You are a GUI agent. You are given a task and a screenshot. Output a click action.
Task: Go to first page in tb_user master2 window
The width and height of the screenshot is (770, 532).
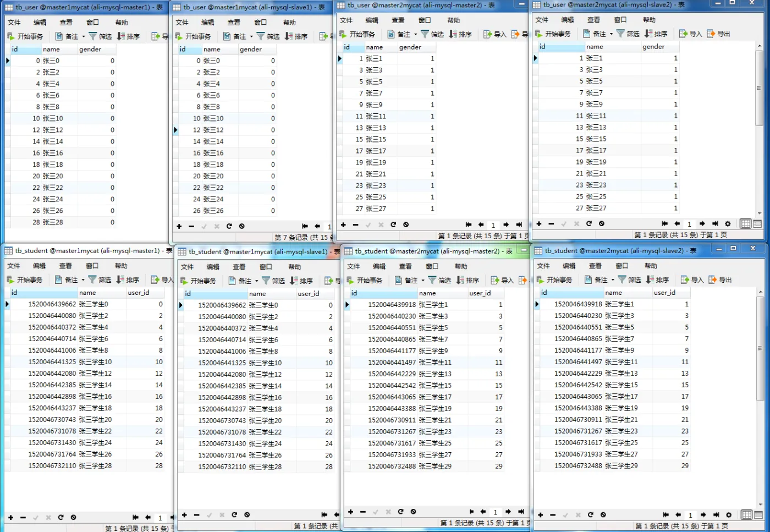469,224
